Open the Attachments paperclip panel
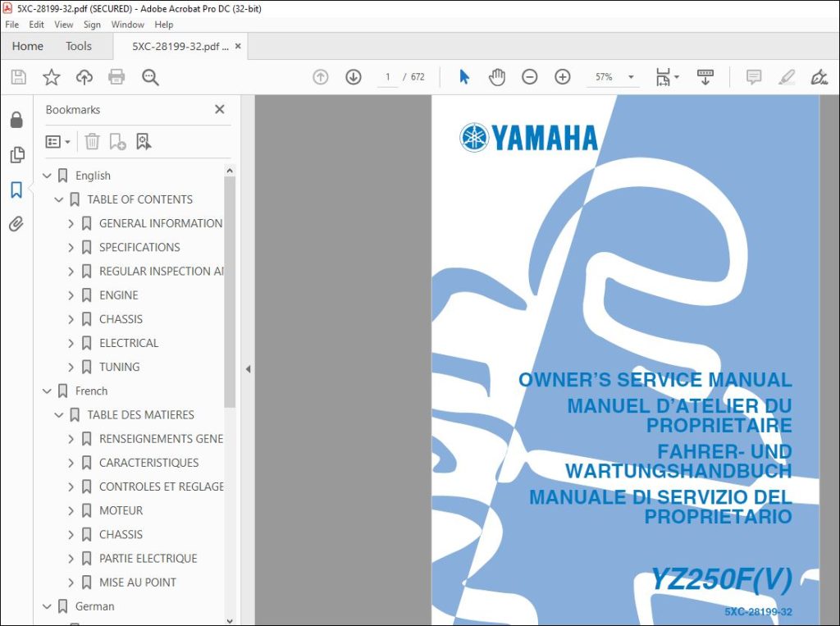The image size is (840, 626). pos(16,224)
